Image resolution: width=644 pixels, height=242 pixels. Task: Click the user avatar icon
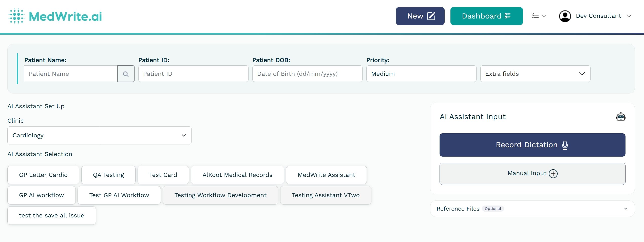click(565, 16)
